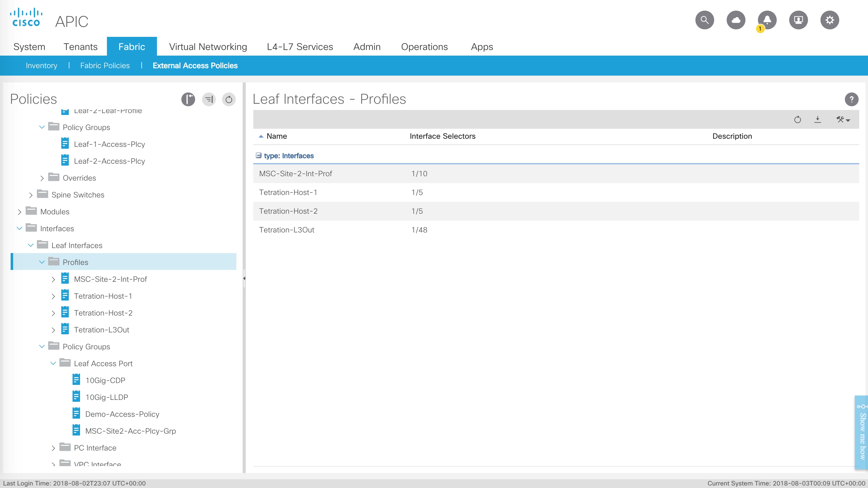The height and width of the screenshot is (488, 868).
Task: Open the Fabric Policies submenu
Action: coord(105,66)
